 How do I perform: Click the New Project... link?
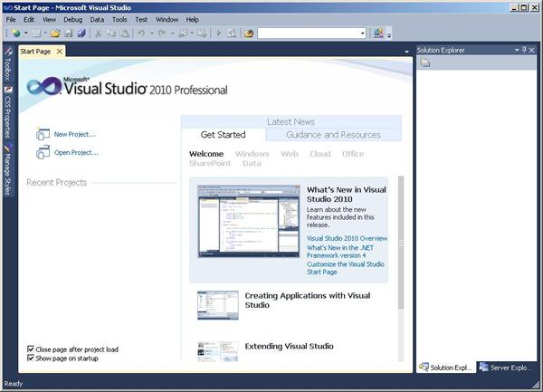(x=75, y=134)
